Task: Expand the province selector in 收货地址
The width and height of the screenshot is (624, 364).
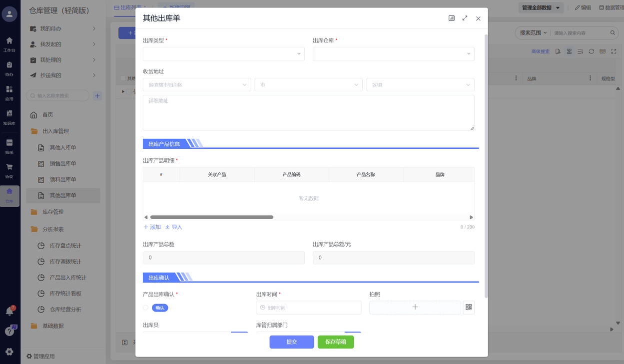Action: [x=197, y=85]
